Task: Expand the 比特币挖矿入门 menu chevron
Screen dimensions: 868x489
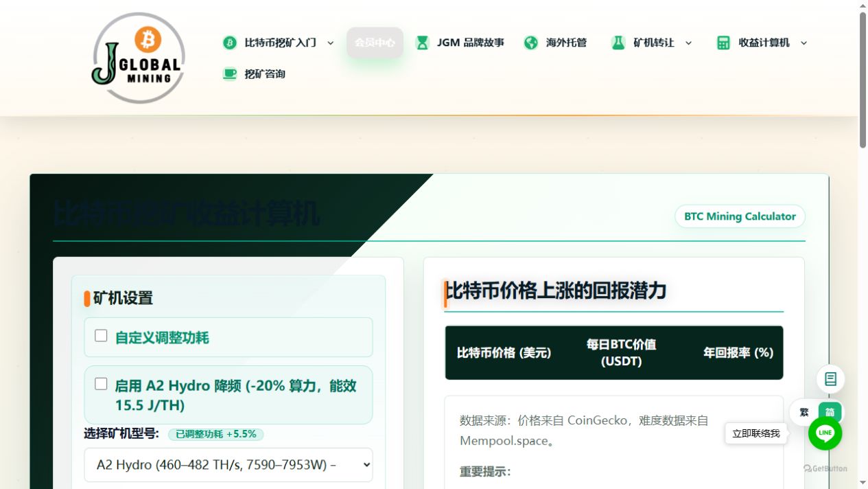Action: pyautogui.click(x=330, y=43)
